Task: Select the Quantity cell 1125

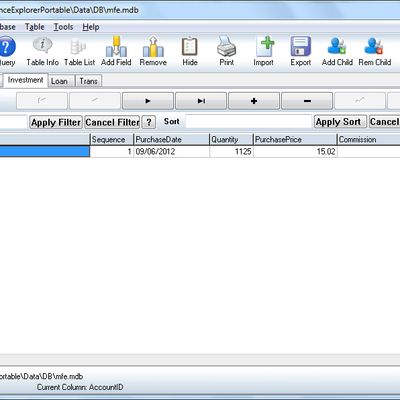Action: pyautogui.click(x=231, y=152)
